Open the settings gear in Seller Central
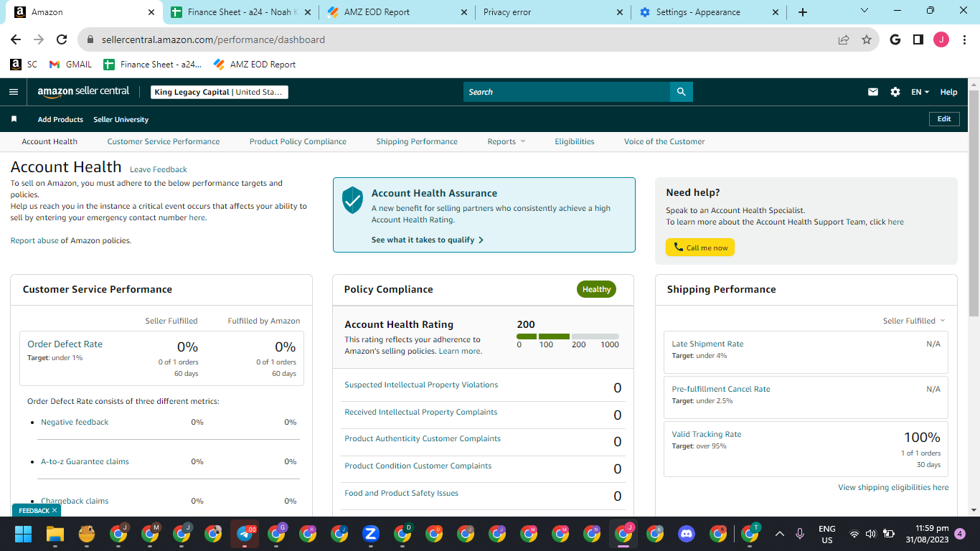Screen dimensions: 980x551 pyautogui.click(x=895, y=92)
